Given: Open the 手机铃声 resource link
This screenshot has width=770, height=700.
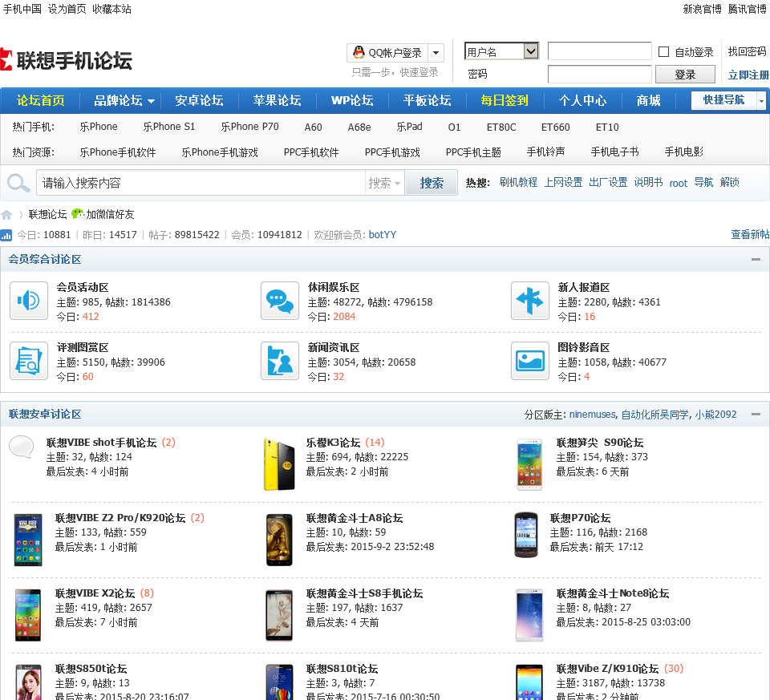Looking at the screenshot, I should [x=545, y=152].
